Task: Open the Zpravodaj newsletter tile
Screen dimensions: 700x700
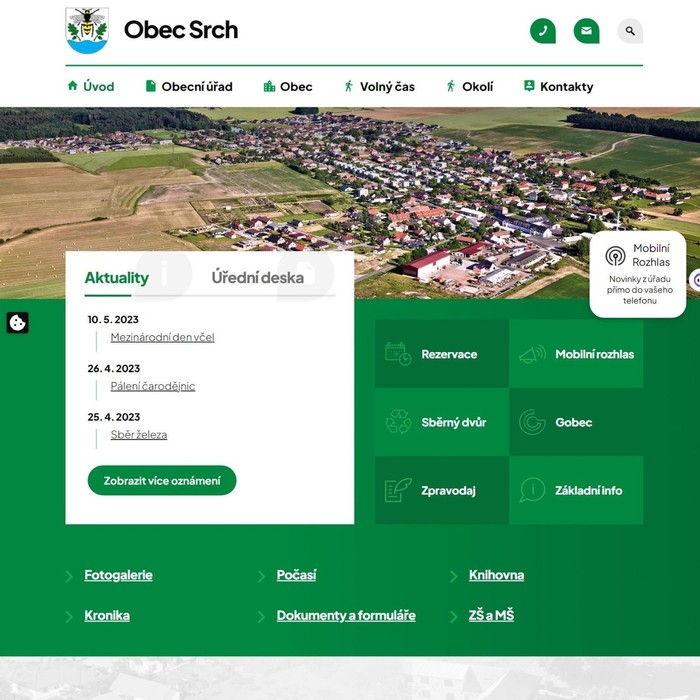Action: point(442,490)
